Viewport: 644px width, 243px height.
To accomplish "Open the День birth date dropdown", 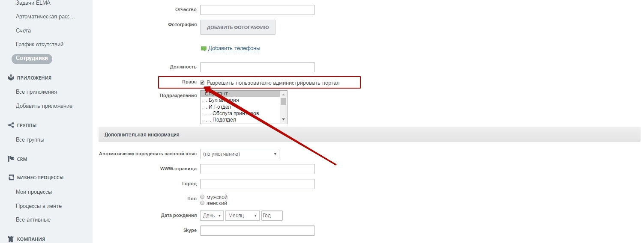I will click(x=212, y=216).
